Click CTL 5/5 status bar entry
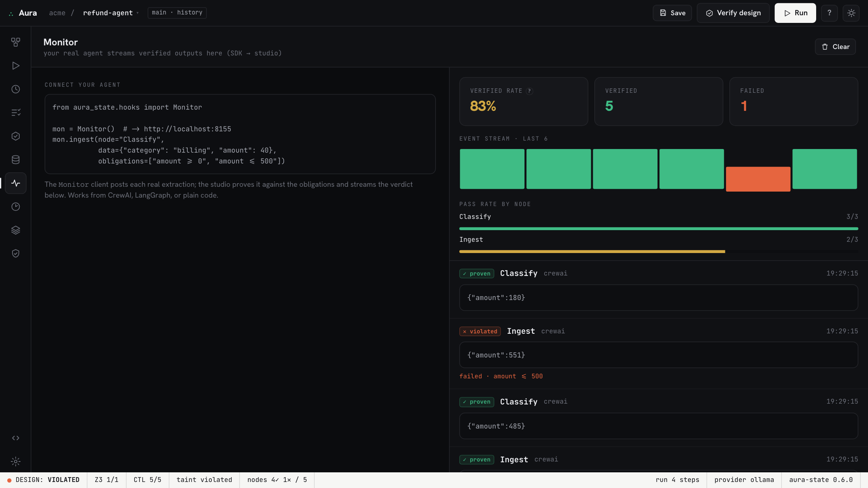The height and width of the screenshot is (488, 868). point(147,480)
